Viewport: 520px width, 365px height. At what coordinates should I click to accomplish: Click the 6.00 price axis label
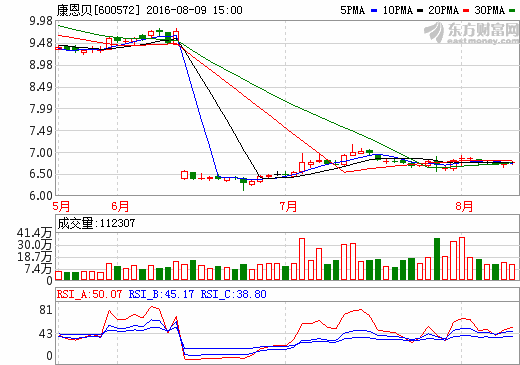[x=41, y=196]
